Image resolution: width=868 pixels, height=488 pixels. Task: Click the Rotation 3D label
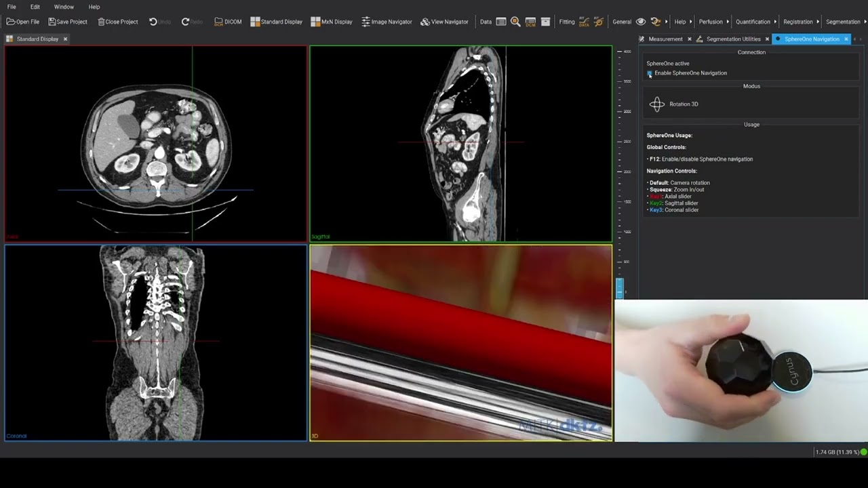coord(684,104)
